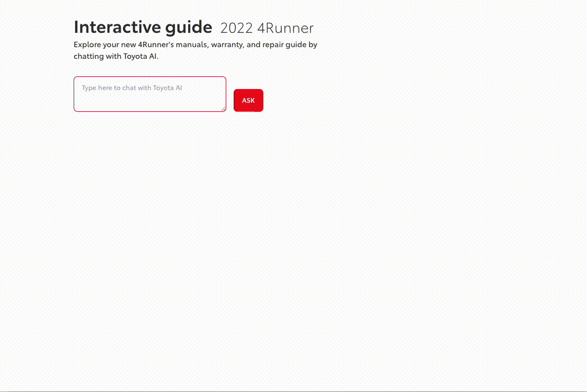Screen dimensions: 587x392
Task: Click the "Explore your new 4Runner's manuals" description
Action: (x=195, y=50)
